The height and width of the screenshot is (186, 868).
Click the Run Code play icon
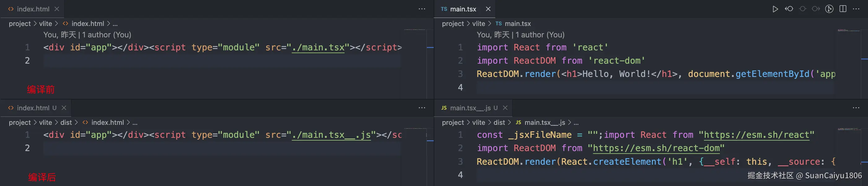pyautogui.click(x=775, y=9)
